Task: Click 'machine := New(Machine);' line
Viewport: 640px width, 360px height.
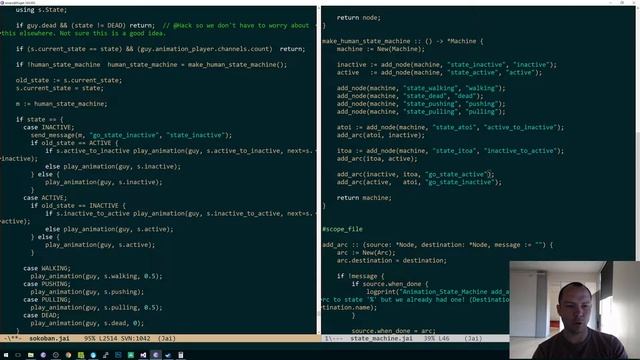Action: coord(380,49)
